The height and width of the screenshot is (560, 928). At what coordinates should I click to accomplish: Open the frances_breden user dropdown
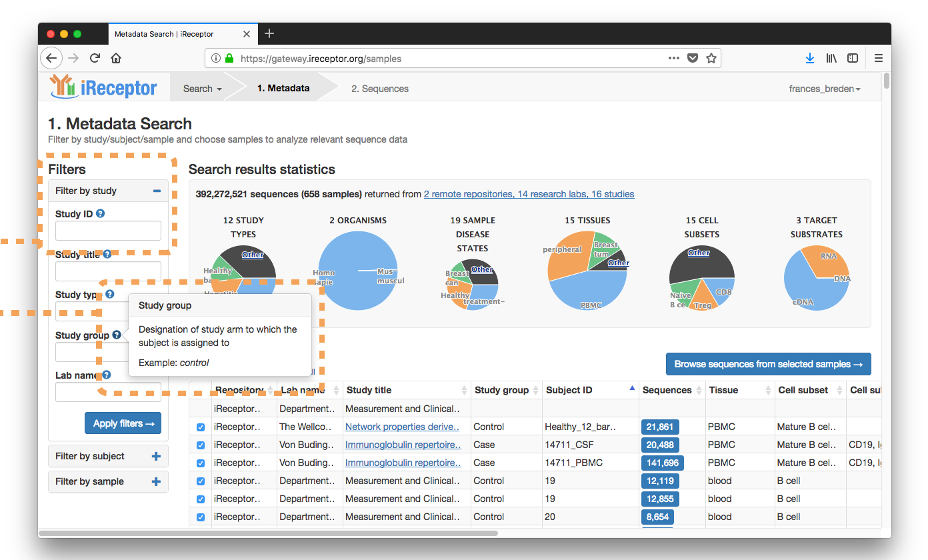[825, 89]
